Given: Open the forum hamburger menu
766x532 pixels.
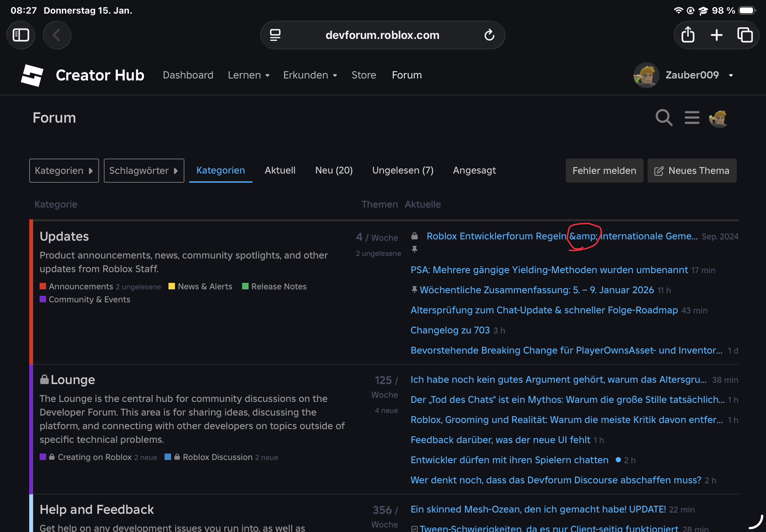Looking at the screenshot, I should pyautogui.click(x=692, y=118).
